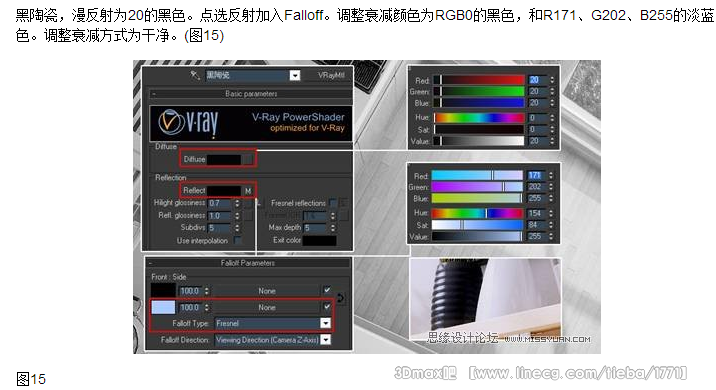Click Hue slider with value 0
Image resolution: width=716 pixels, height=390 pixels.
coord(479,118)
